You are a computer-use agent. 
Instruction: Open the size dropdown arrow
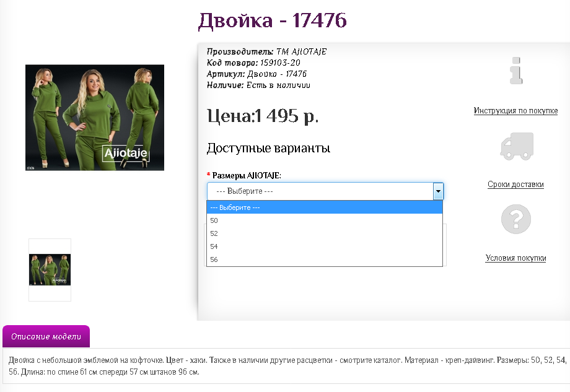(438, 191)
